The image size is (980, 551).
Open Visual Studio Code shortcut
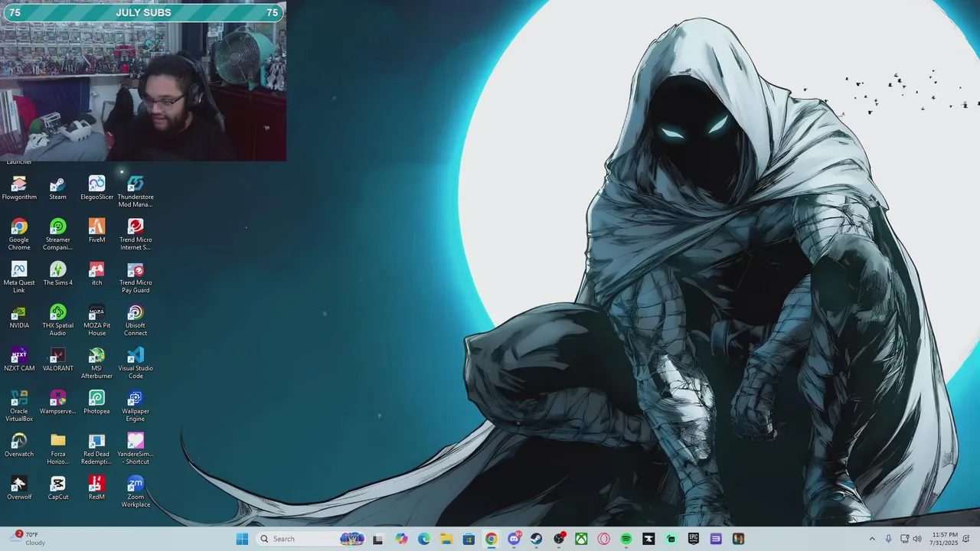coord(136,363)
